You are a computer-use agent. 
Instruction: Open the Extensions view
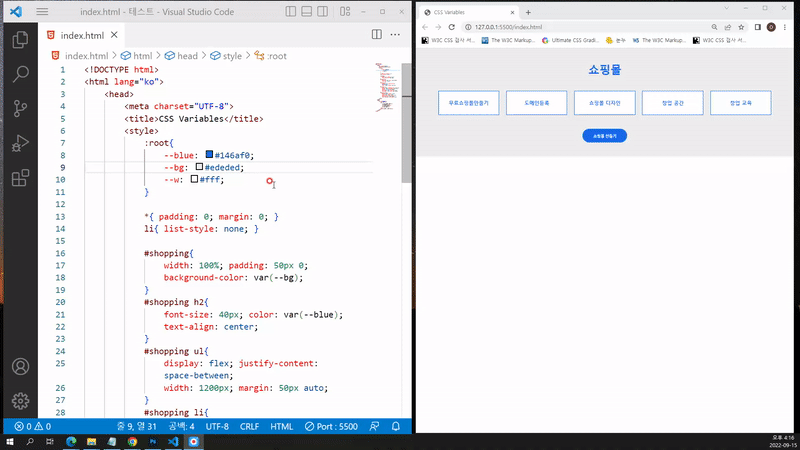tap(20, 178)
